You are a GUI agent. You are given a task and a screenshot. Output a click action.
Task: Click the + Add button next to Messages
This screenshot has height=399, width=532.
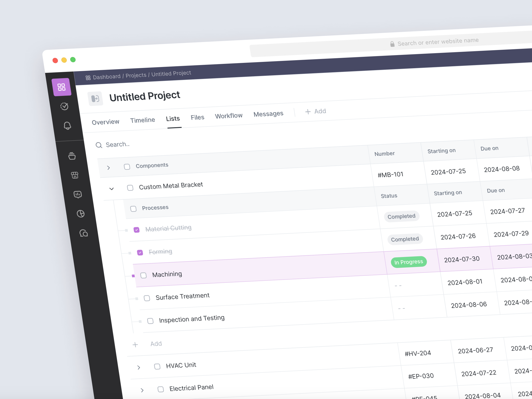tap(315, 111)
